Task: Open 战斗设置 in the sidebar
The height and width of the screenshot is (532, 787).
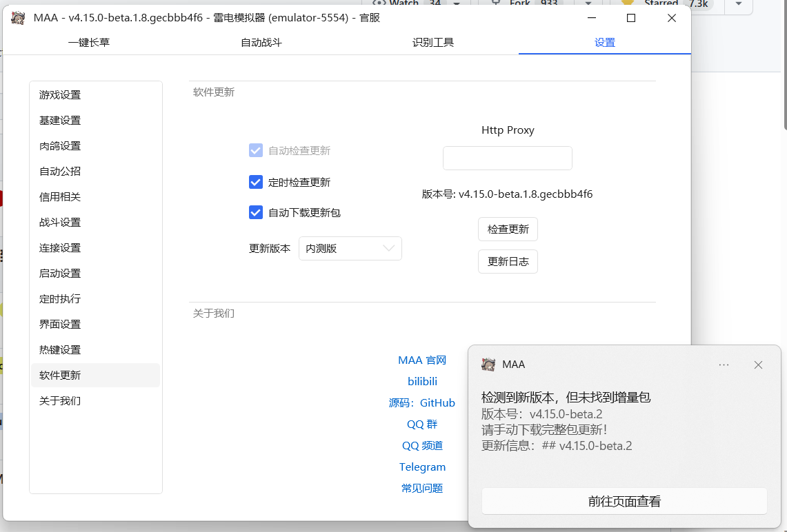Action: pos(95,222)
